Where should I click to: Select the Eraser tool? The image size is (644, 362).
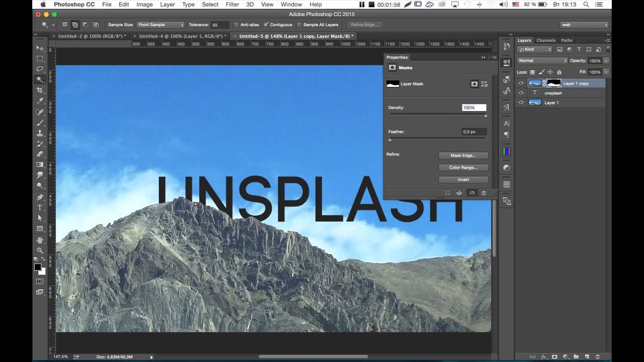click(x=40, y=154)
